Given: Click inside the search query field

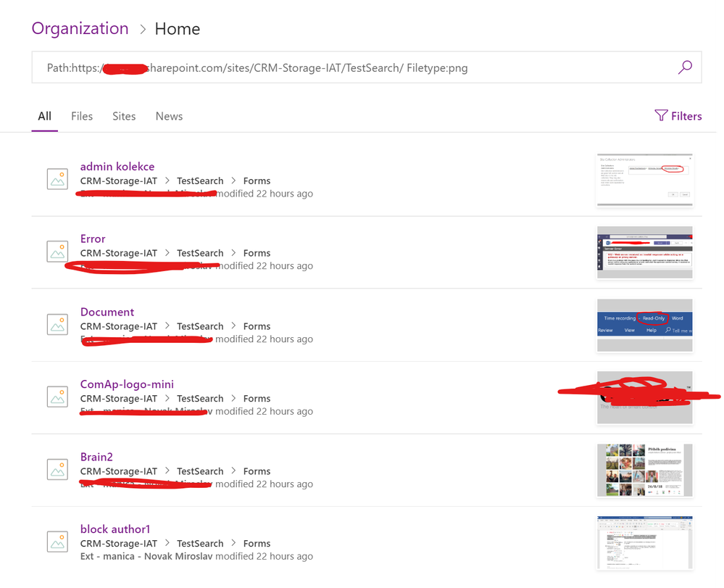Looking at the screenshot, I should (x=362, y=67).
